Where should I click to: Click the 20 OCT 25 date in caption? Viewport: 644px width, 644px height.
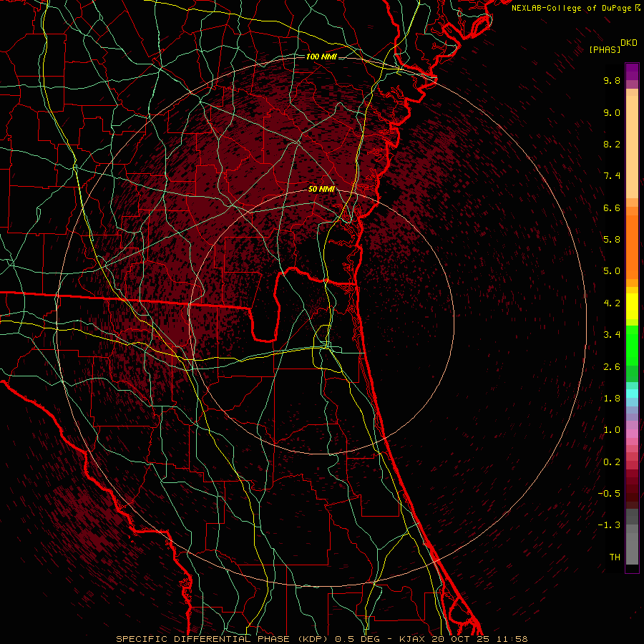pyautogui.click(x=461, y=639)
